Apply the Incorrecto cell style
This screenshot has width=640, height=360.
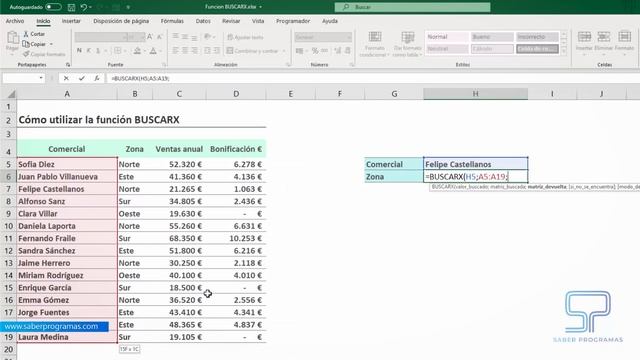click(537, 37)
